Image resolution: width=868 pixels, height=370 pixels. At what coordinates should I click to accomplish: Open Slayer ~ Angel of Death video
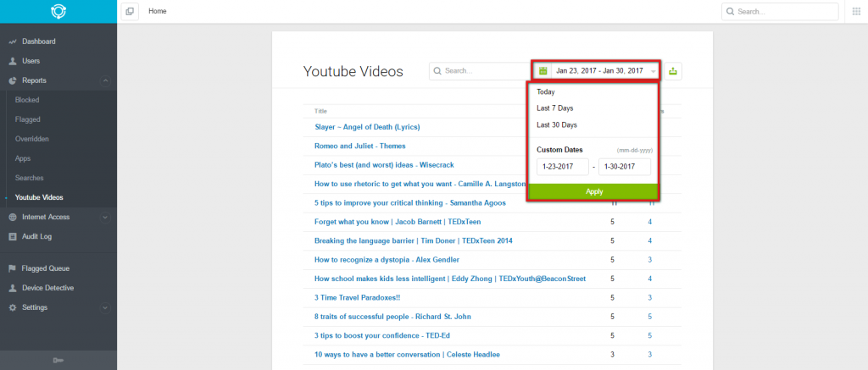[x=367, y=127]
